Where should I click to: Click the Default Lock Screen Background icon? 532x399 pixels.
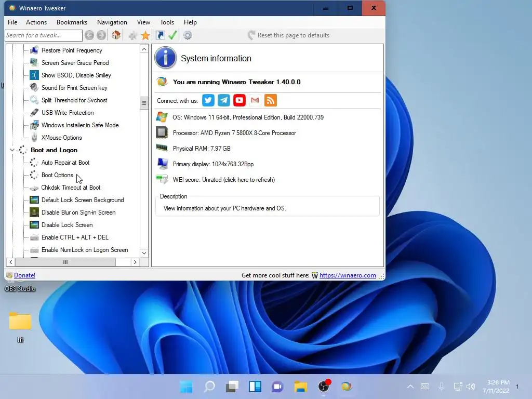[34, 200]
